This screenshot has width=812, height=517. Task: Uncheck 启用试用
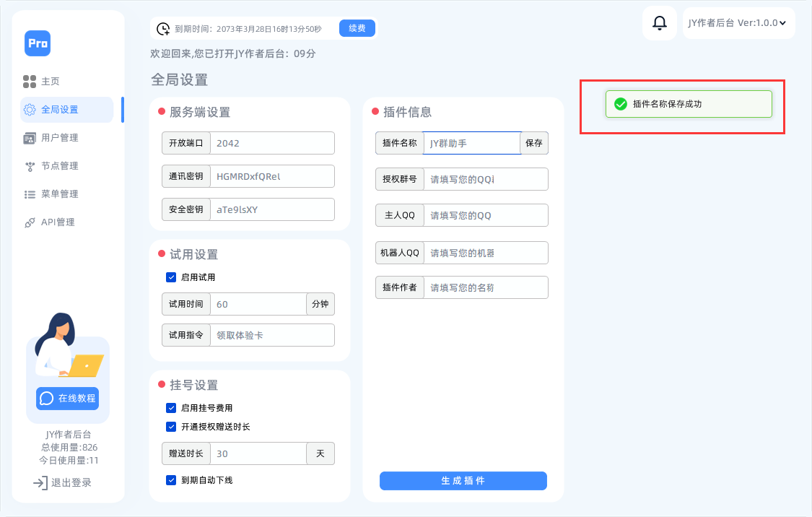coord(171,277)
